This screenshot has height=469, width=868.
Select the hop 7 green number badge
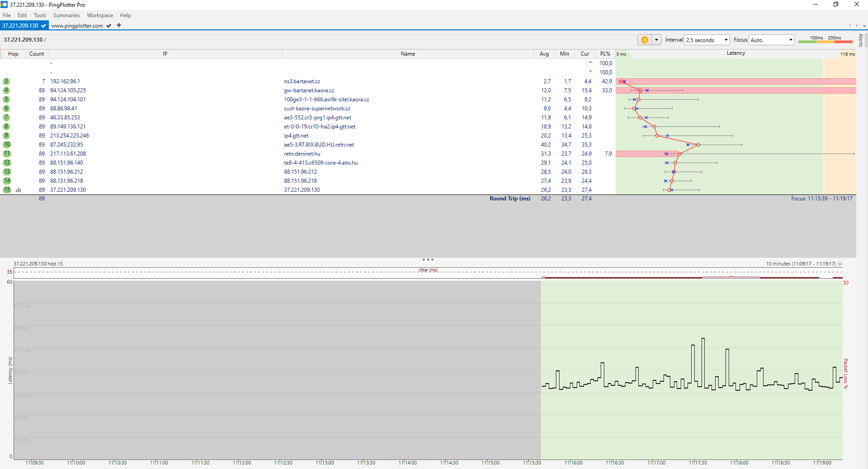[6, 118]
